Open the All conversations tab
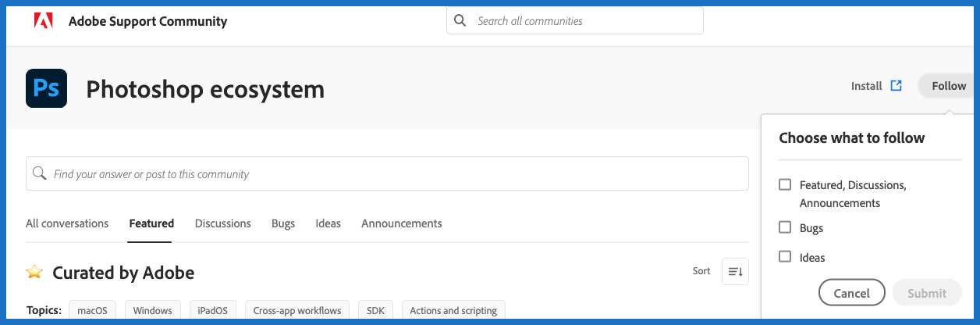 (67, 223)
